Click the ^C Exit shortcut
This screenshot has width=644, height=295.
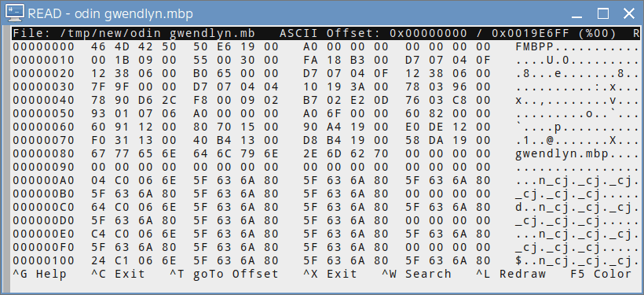click(x=119, y=274)
